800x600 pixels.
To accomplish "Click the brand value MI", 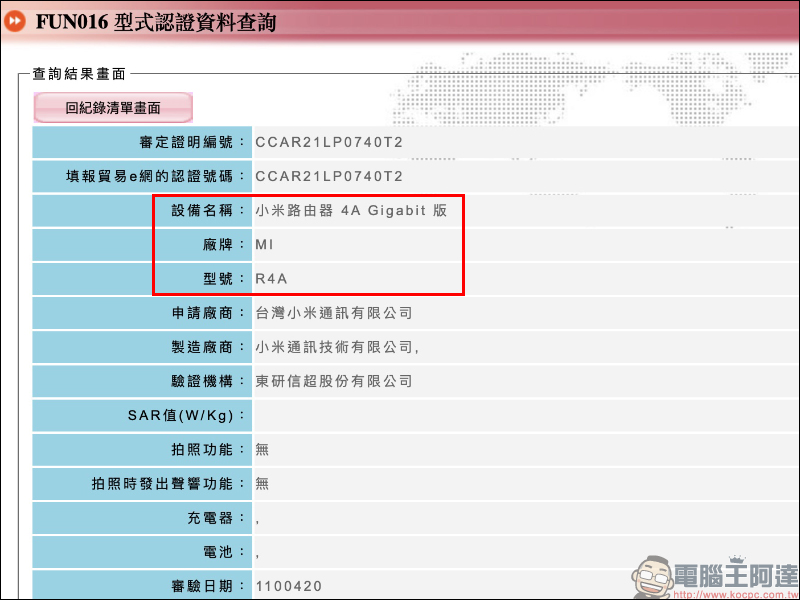I will click(x=264, y=245).
